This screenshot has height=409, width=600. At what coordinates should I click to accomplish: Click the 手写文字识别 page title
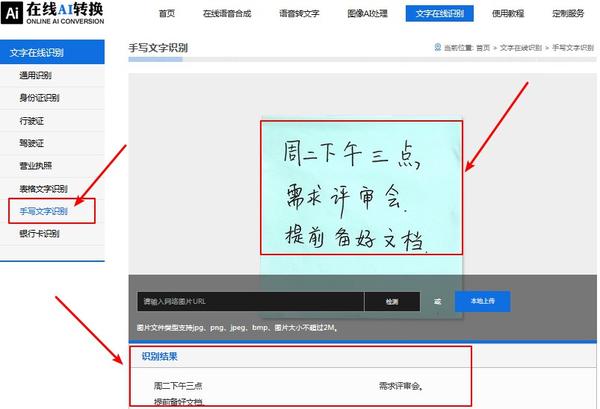pyautogui.click(x=158, y=48)
